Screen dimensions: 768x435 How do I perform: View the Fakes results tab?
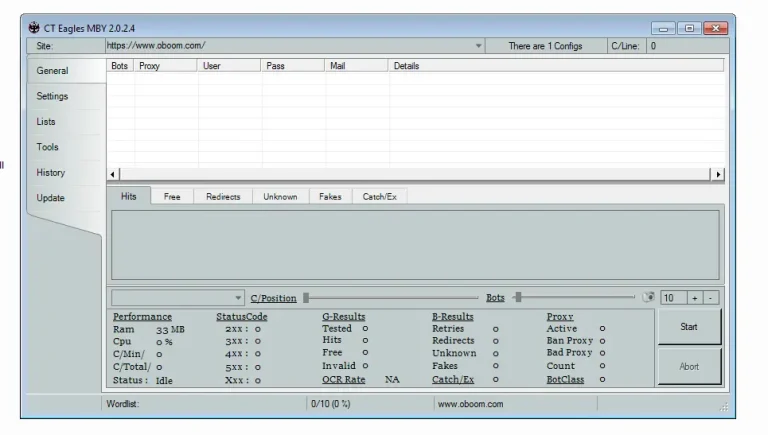pos(330,196)
